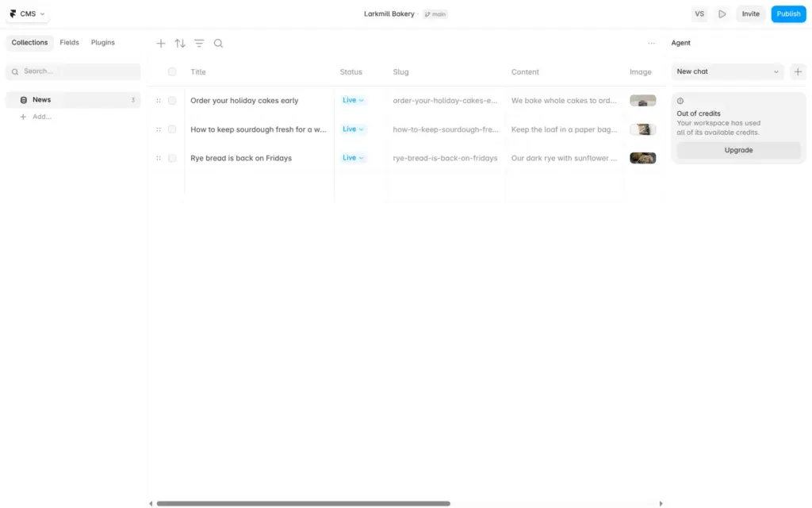Open the filter lines tool
The height and width of the screenshot is (508, 812).
pos(199,44)
